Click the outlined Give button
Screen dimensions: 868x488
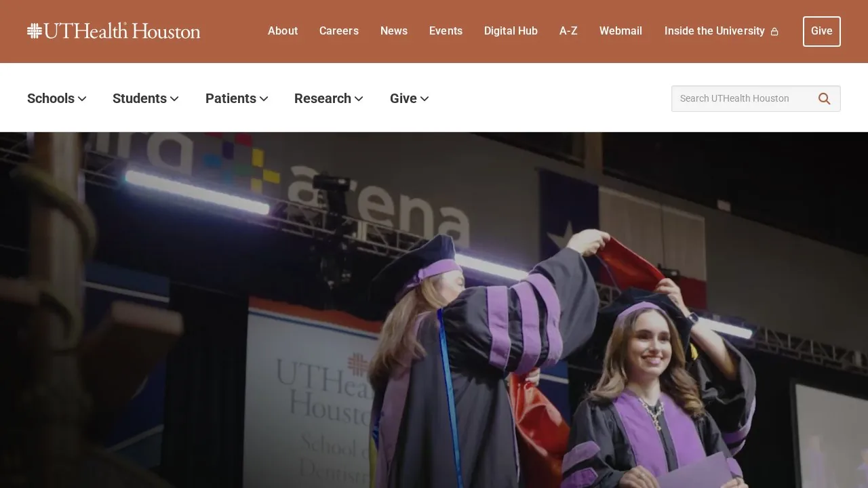tap(822, 31)
